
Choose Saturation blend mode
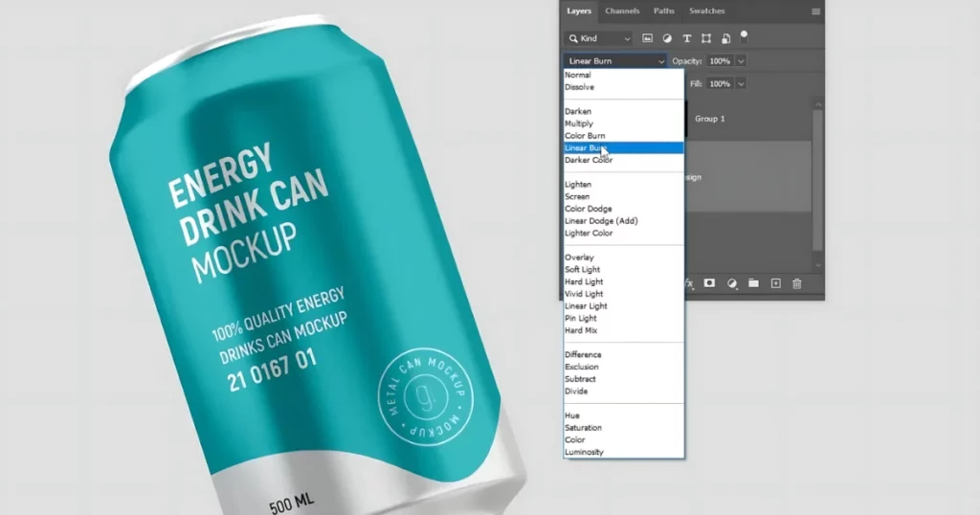pos(624,428)
